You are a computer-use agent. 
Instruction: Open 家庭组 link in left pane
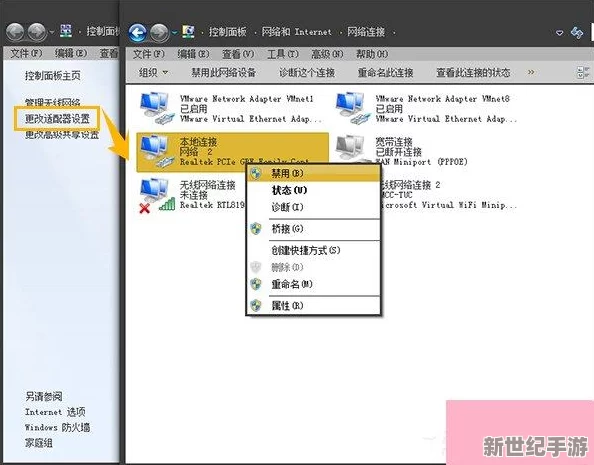[39, 443]
